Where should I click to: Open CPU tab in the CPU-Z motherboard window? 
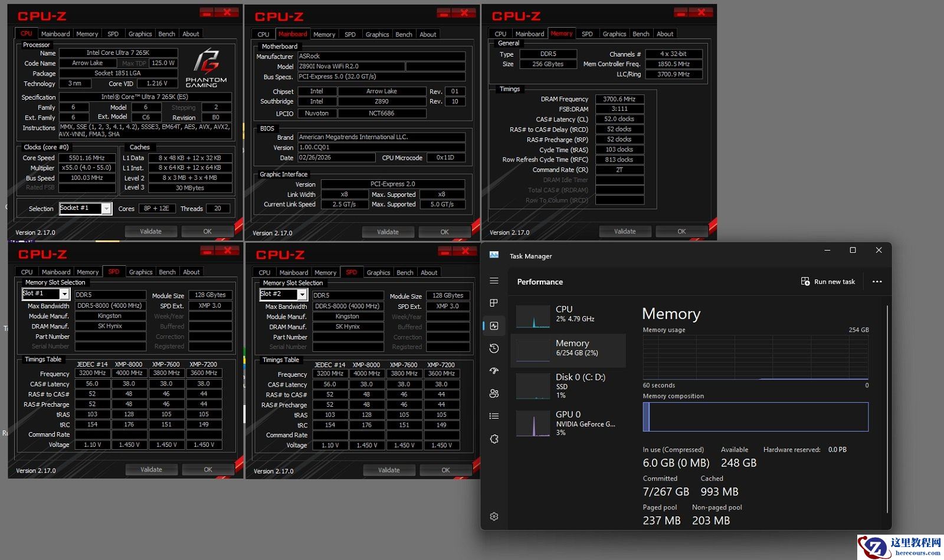[263, 34]
